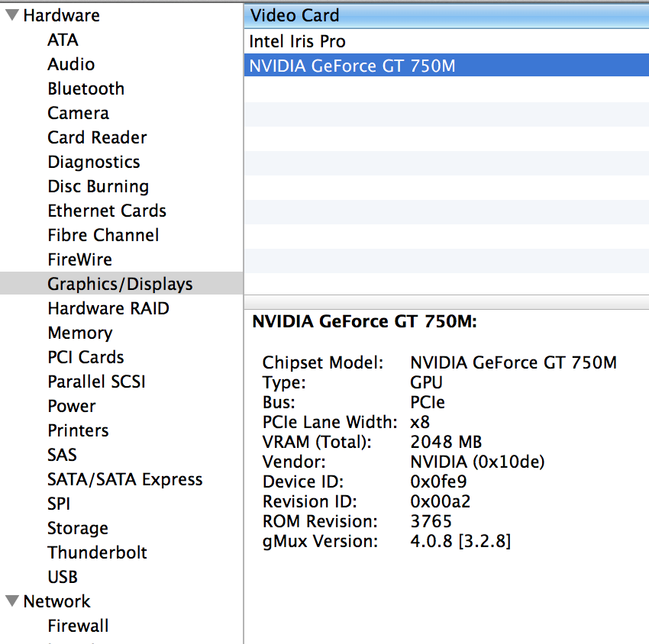
Task: Open the PCI Cards entry
Action: (86, 357)
